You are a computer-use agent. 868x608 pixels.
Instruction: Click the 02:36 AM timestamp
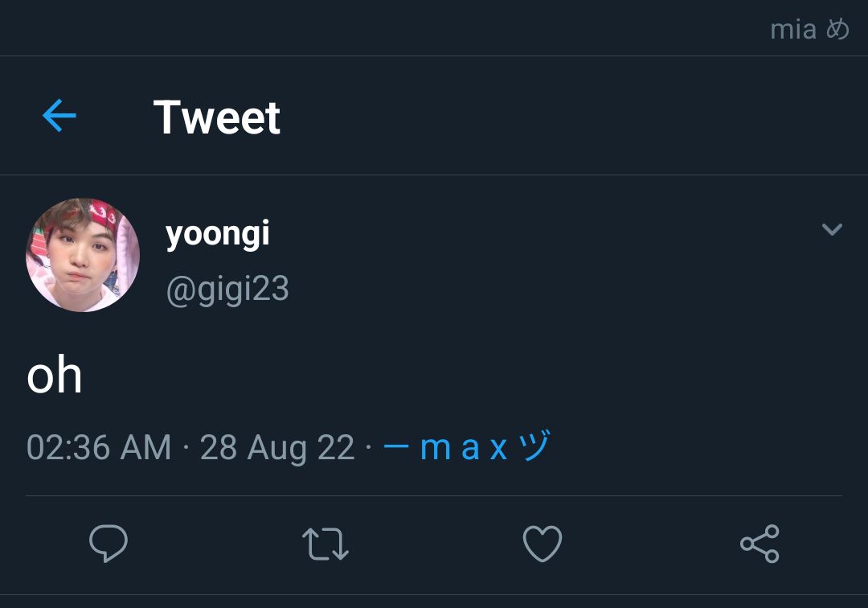click(x=99, y=447)
